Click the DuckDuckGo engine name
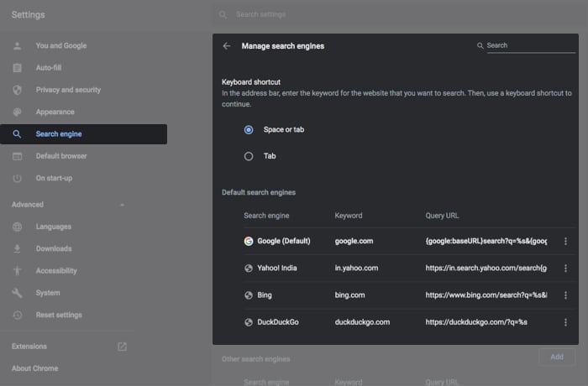 coord(278,322)
